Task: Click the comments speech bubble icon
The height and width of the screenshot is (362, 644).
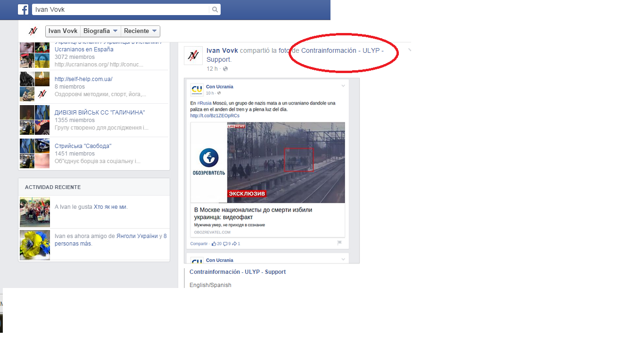Action: (x=225, y=244)
